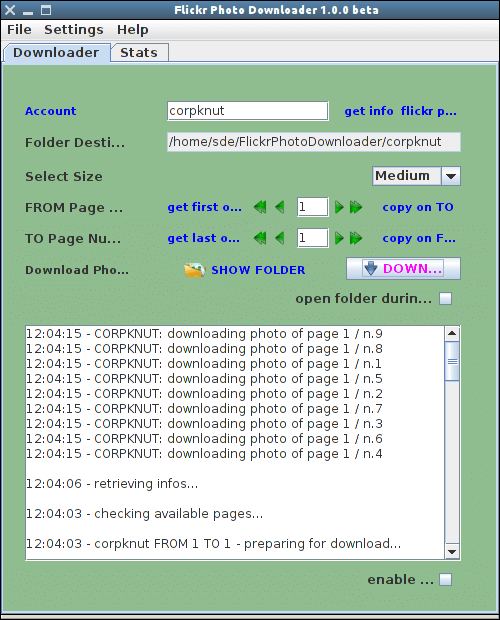This screenshot has height=620, width=500.
Task: Click the FROM Page number field
Action: (313, 207)
